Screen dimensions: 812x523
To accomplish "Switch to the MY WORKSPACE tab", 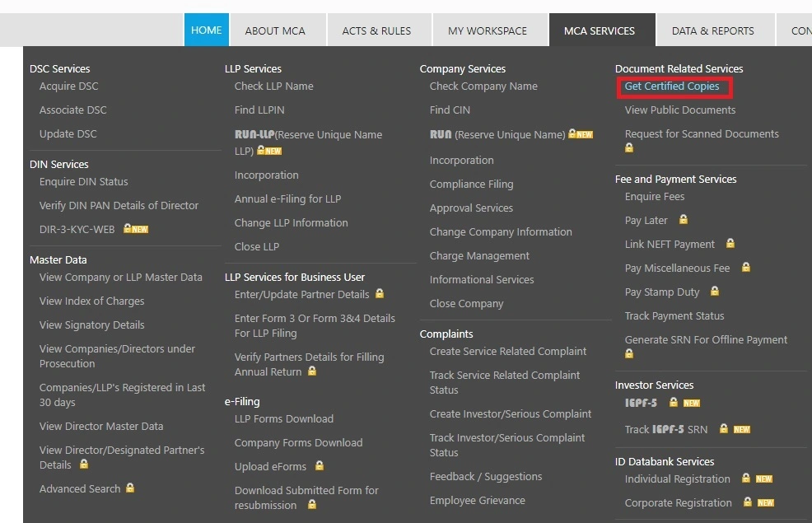I will pos(488,30).
